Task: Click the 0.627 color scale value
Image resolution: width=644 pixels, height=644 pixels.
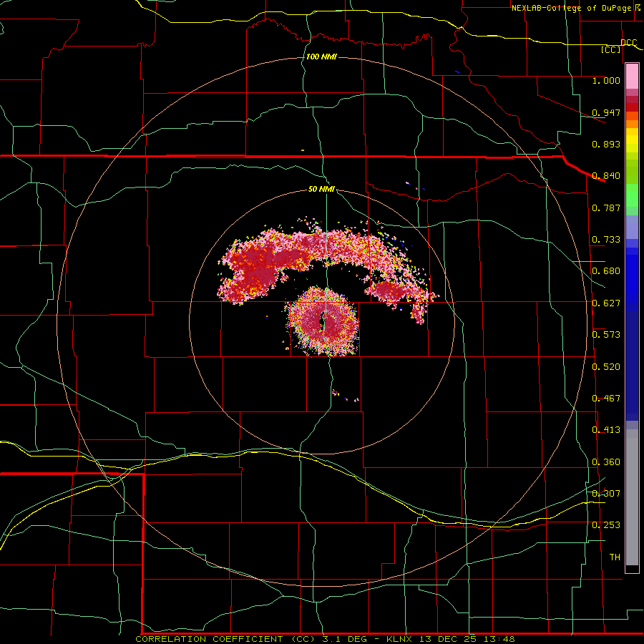Action: pyautogui.click(x=606, y=303)
